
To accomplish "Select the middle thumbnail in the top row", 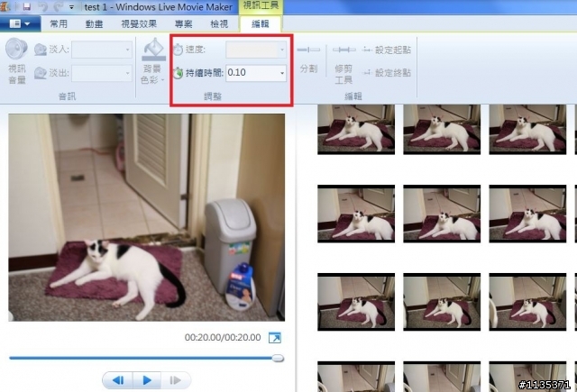I will click(x=442, y=129).
